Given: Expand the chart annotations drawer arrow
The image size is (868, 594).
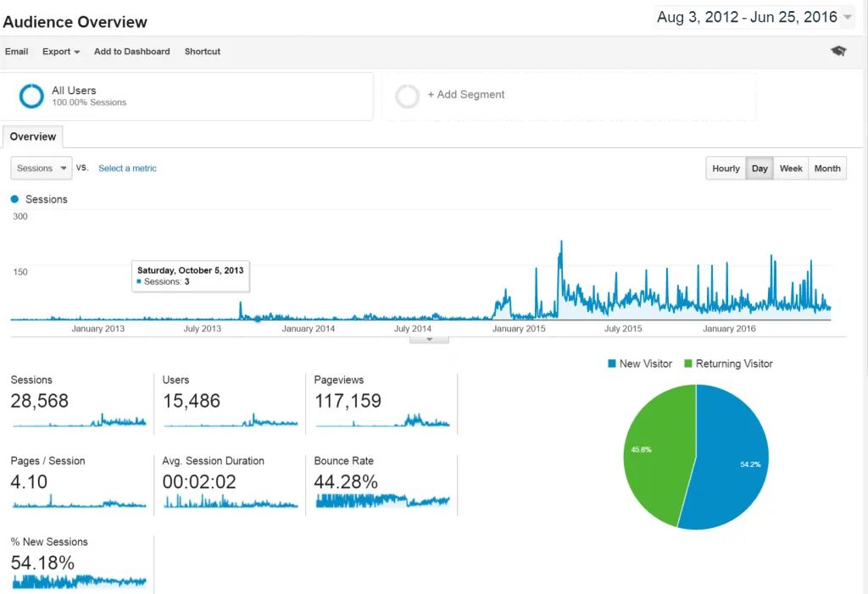Looking at the screenshot, I should click(428, 337).
